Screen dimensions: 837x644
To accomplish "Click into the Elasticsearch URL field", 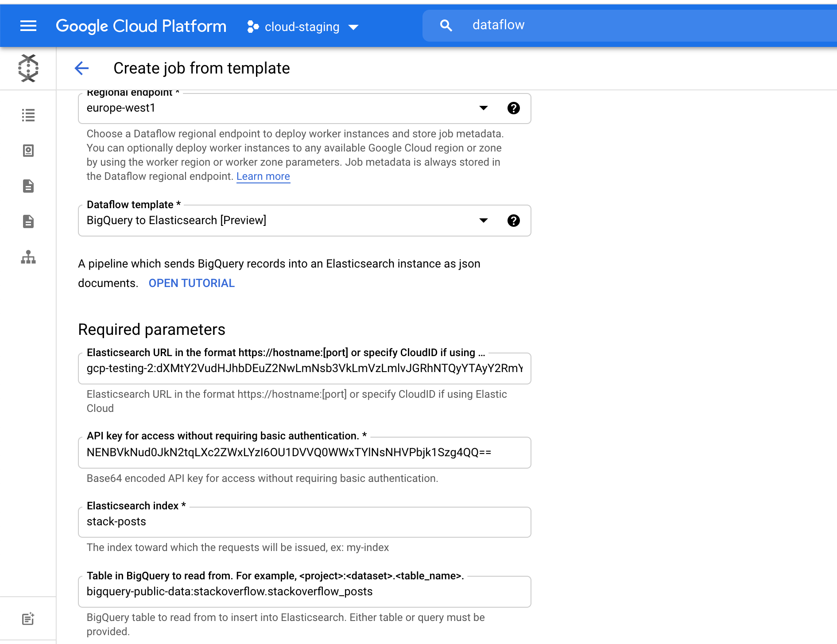I will tap(305, 369).
